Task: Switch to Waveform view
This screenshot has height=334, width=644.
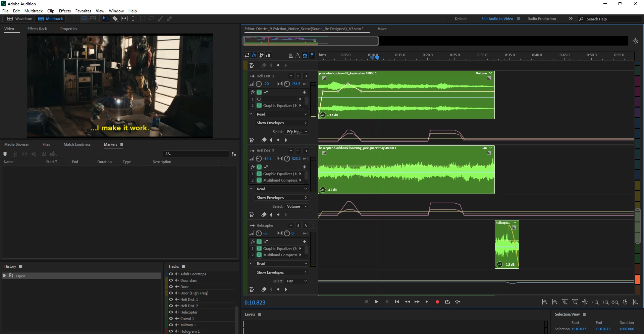Action: click(x=20, y=19)
